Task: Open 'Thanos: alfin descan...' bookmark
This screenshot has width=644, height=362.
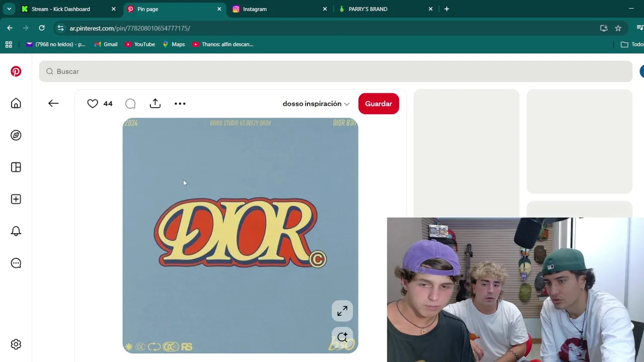Action: click(223, 44)
